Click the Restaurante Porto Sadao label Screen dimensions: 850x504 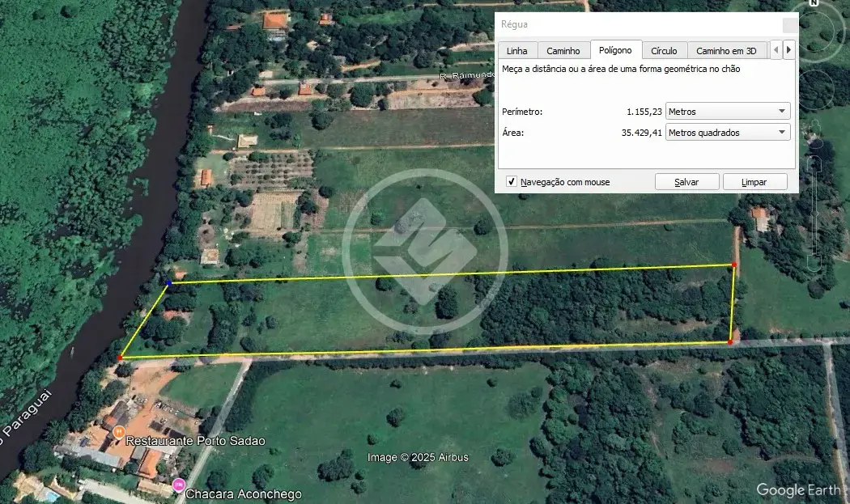click(x=196, y=441)
